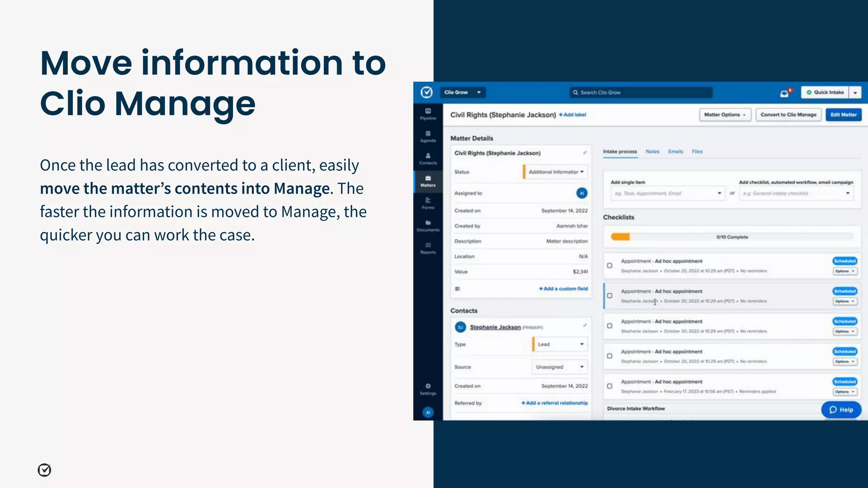The width and height of the screenshot is (868, 488).
Task: Click the Assigned to avatar badge
Action: 582,193
